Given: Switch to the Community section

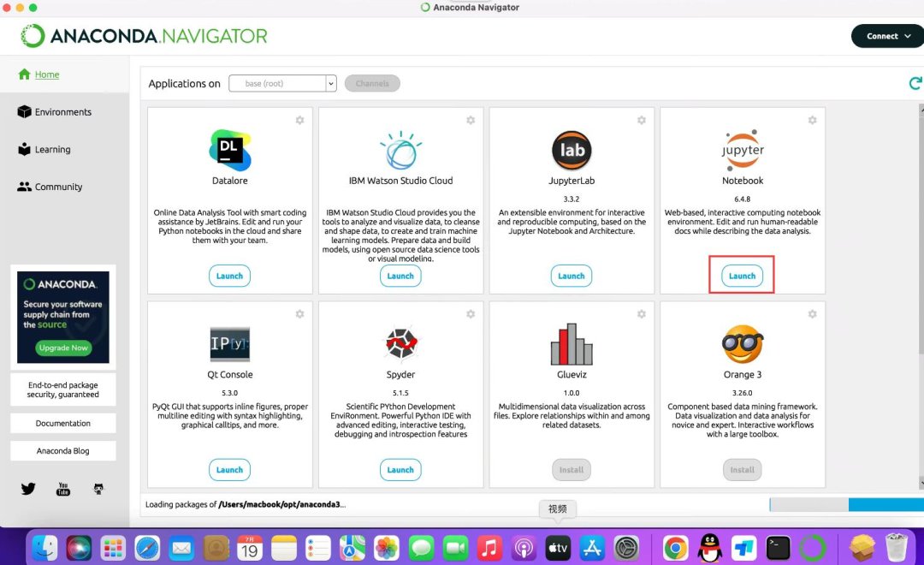Looking at the screenshot, I should (x=58, y=187).
